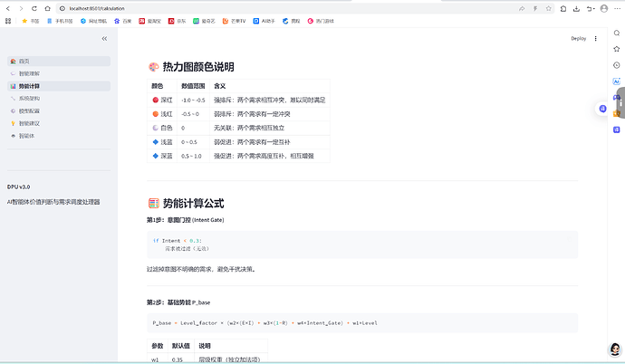Click the Deploy button
Image resolution: width=625 pixels, height=364 pixels.
(579, 39)
